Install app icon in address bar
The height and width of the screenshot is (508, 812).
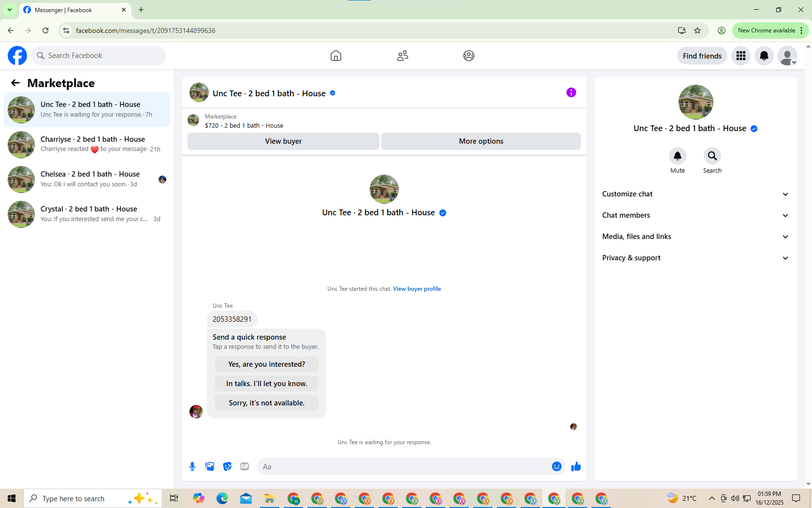682,30
